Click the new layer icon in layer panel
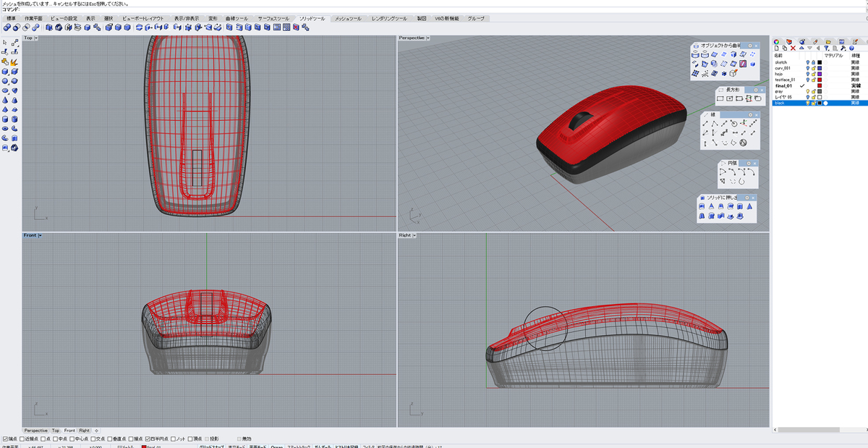 (777, 48)
